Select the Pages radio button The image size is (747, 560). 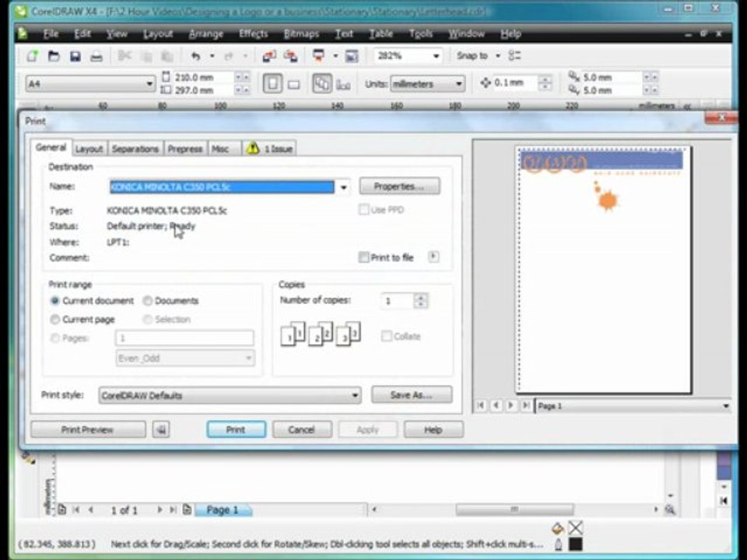pyautogui.click(x=54, y=338)
